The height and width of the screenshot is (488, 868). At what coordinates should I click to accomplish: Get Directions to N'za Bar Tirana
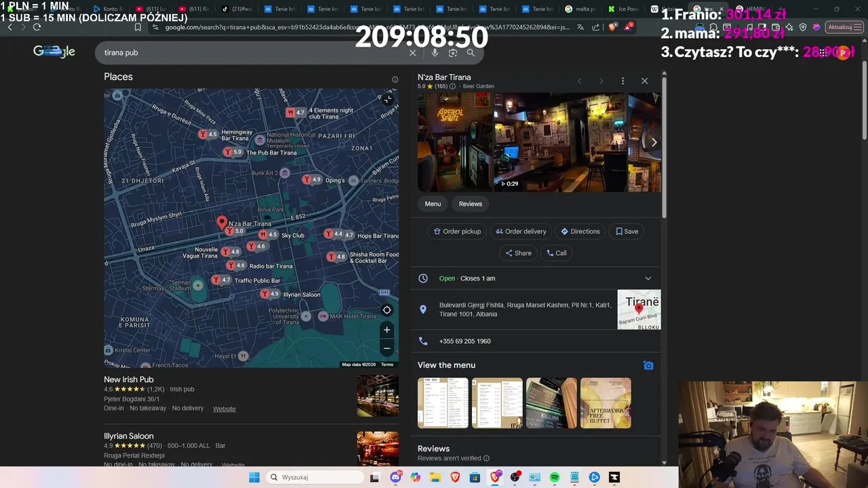click(x=580, y=231)
